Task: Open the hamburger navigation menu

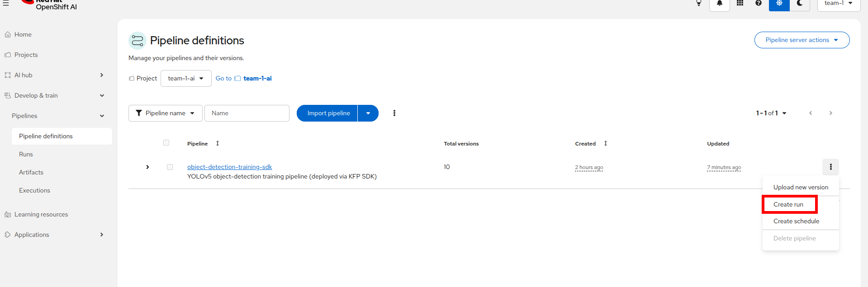Action: tap(6, 3)
